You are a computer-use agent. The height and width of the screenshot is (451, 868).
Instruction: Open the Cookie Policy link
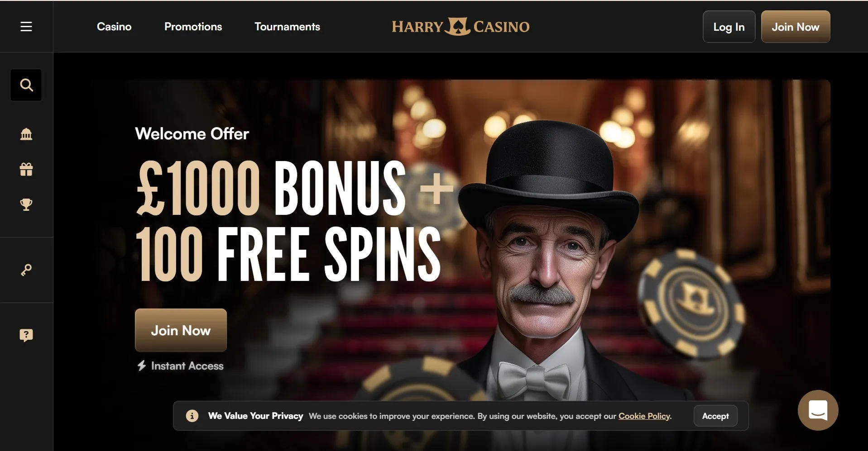(x=644, y=416)
